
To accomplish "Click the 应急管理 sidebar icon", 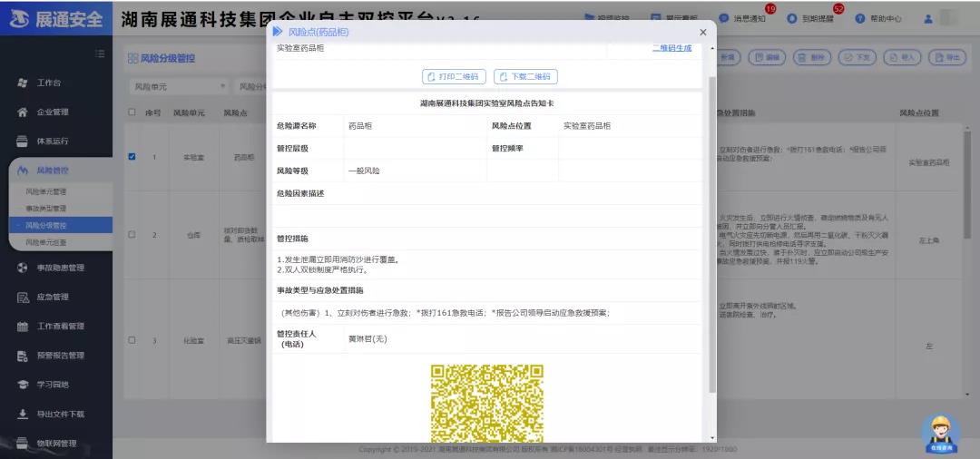I will (x=23, y=297).
